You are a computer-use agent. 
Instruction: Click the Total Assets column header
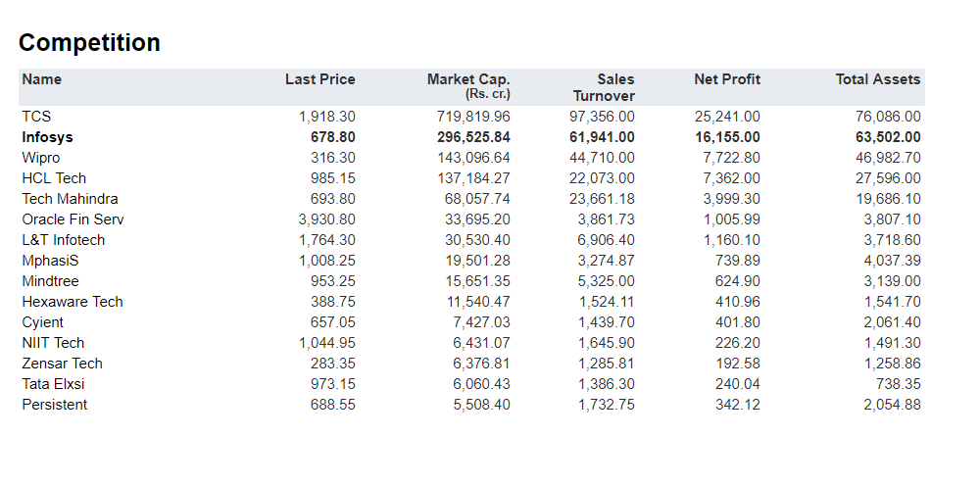pyautogui.click(x=877, y=79)
